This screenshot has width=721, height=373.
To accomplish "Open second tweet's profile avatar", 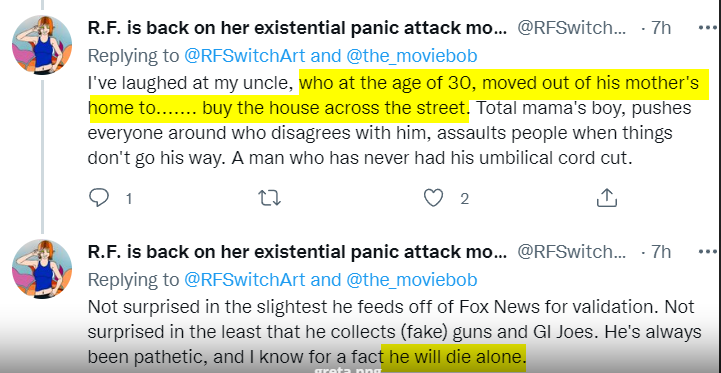I will pyautogui.click(x=42, y=269).
